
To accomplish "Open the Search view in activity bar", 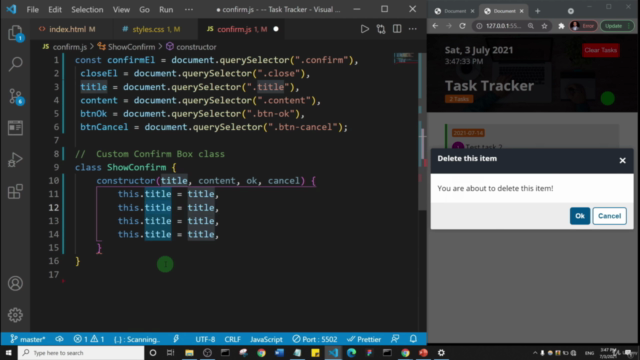I will [15, 64].
